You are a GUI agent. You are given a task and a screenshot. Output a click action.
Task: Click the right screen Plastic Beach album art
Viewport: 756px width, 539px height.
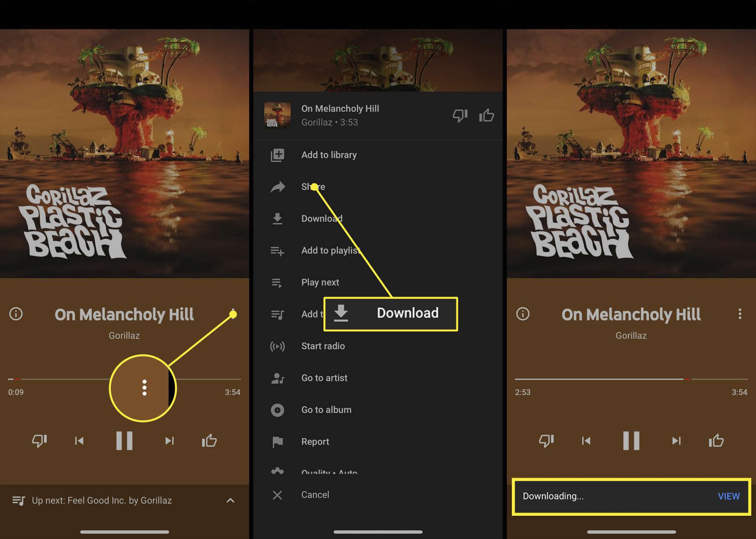pos(631,153)
